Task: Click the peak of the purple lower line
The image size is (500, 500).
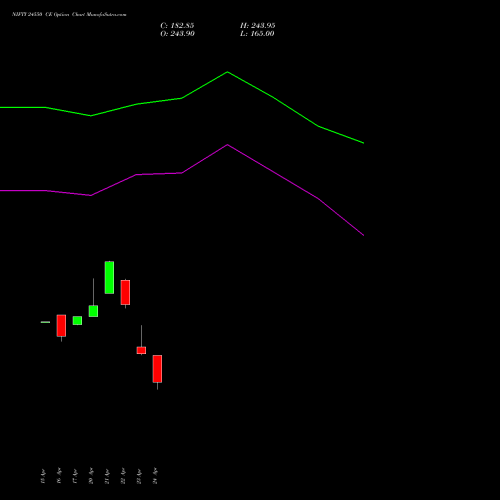Action: (228, 145)
